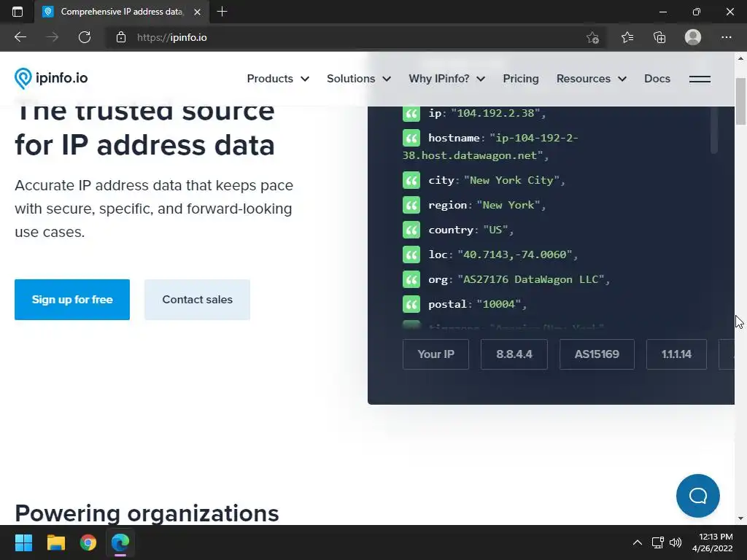Screen dimensions: 747x560
Task: Click the page vertical scrollbar thumb
Action: pyautogui.click(x=740, y=101)
